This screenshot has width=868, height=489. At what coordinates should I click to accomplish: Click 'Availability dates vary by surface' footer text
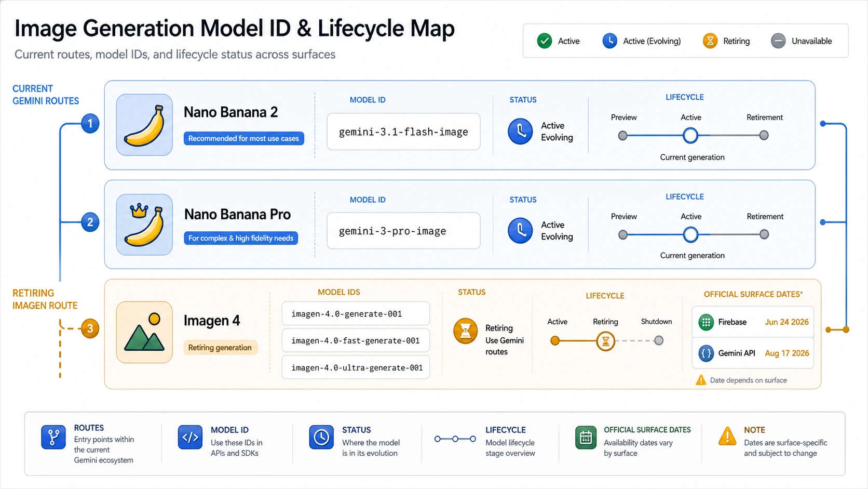click(x=638, y=448)
